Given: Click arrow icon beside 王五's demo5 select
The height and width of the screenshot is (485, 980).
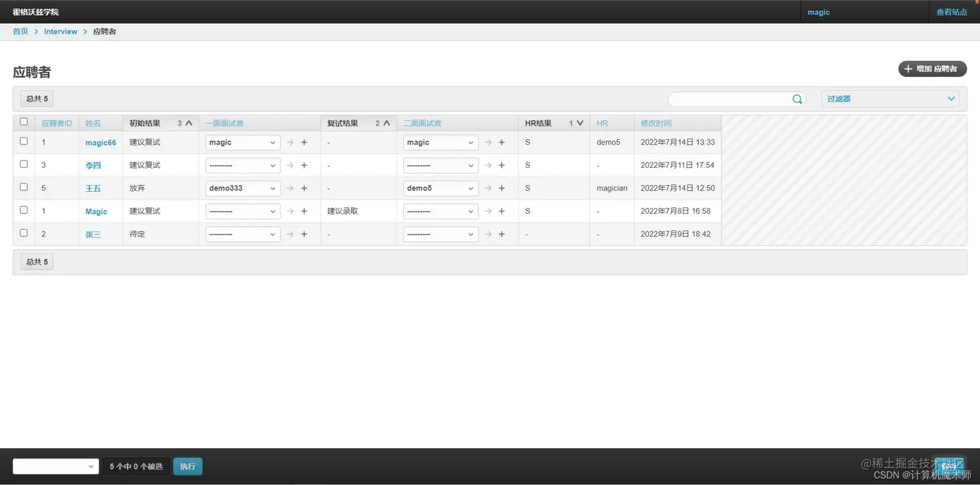Looking at the screenshot, I should pos(488,188).
